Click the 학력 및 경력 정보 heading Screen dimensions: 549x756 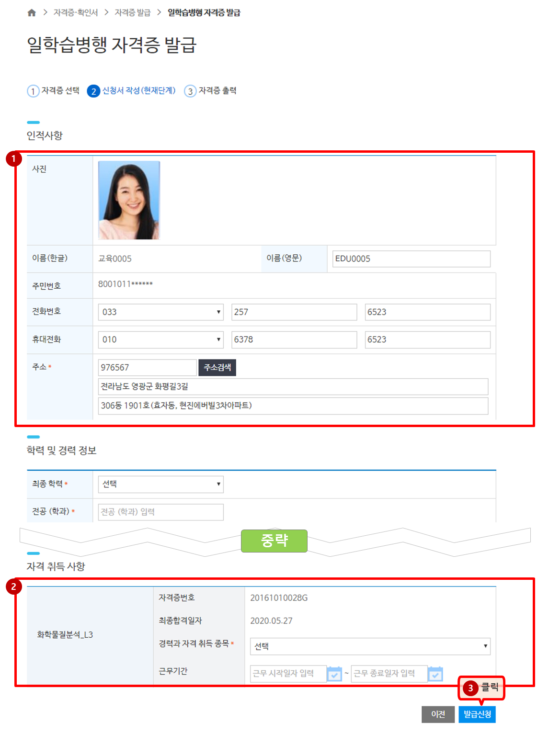tap(62, 451)
